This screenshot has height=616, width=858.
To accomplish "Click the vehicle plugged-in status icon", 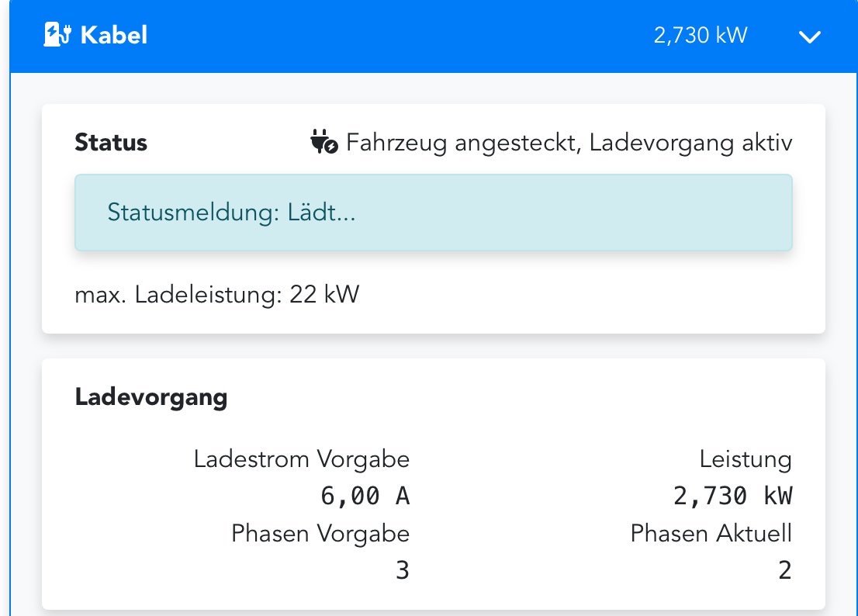I will (324, 142).
